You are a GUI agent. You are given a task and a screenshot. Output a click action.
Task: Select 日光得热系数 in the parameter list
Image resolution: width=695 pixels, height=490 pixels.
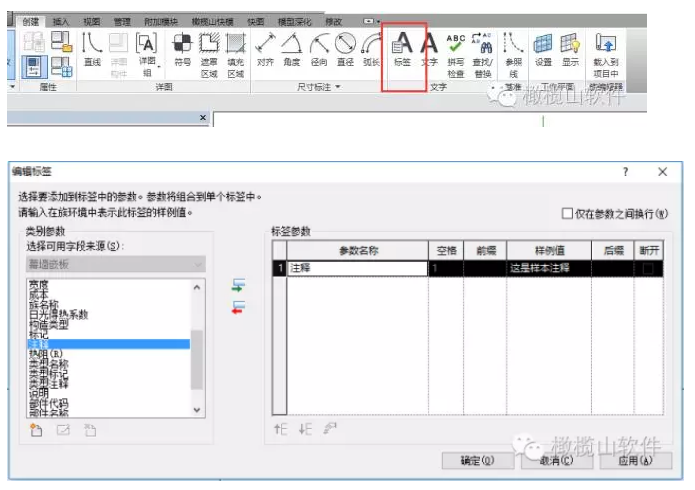(59, 315)
